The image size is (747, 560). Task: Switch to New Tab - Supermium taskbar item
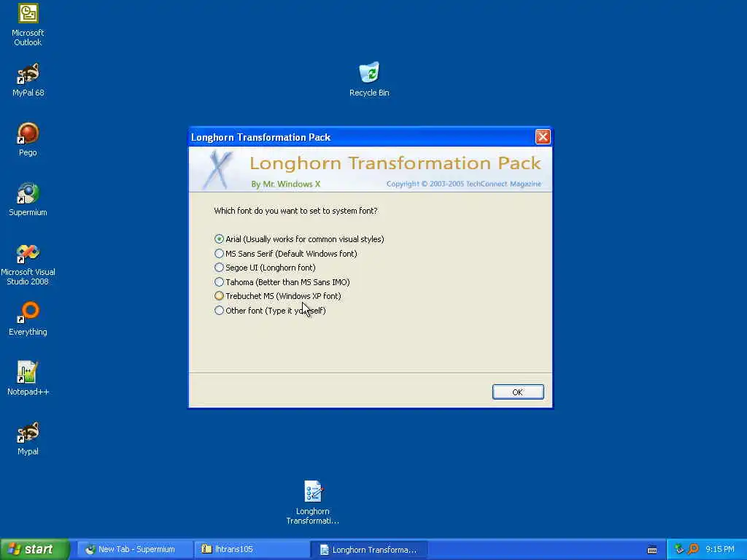134,550
